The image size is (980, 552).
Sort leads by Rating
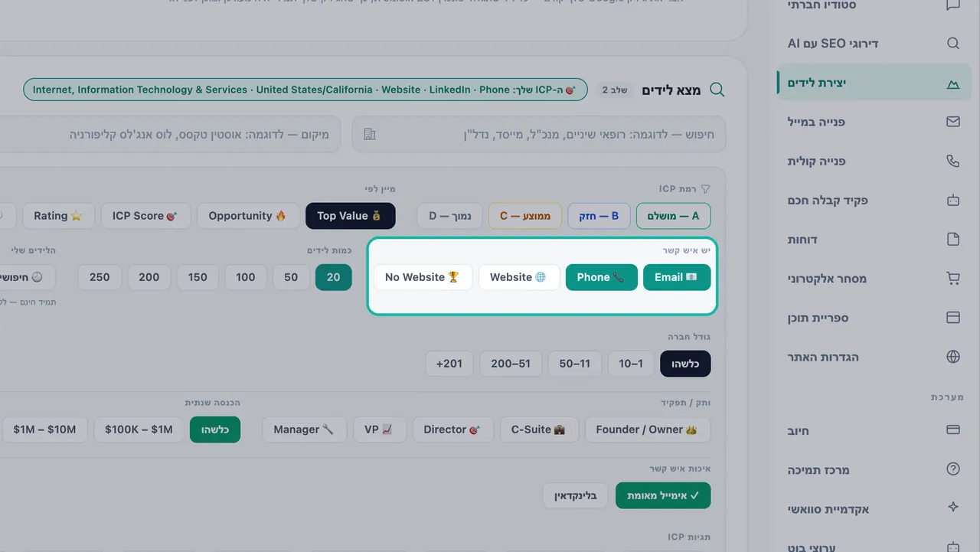pyautogui.click(x=58, y=216)
